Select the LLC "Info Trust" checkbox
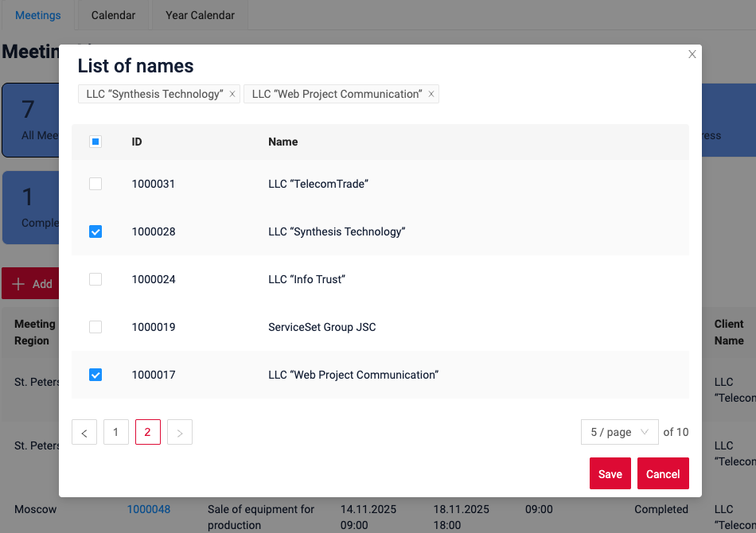This screenshot has height=533, width=756. [x=95, y=279]
